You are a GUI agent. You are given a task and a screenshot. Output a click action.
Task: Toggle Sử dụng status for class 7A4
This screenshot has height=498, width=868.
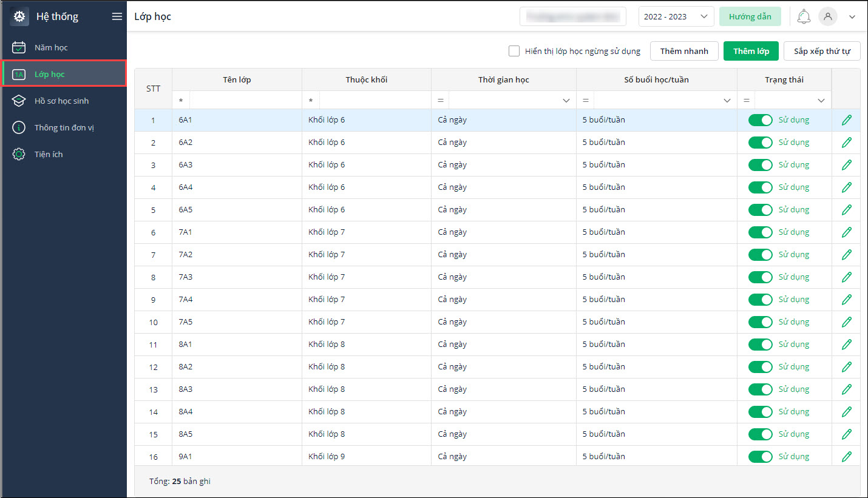click(761, 300)
